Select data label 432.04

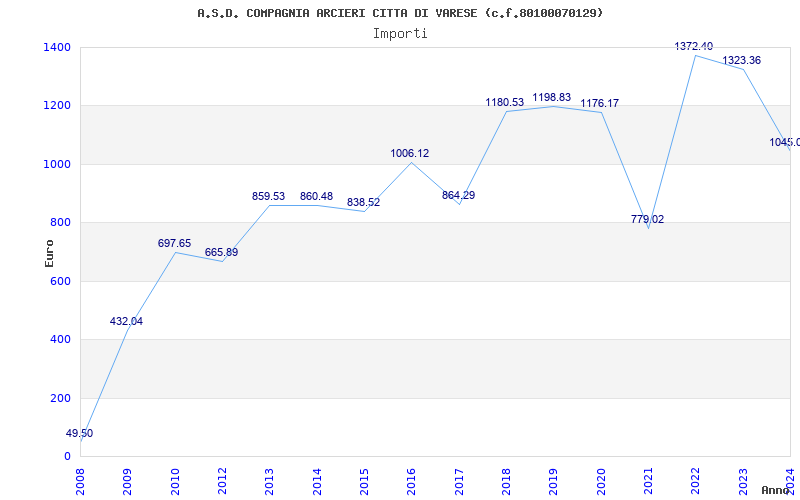pyautogui.click(x=126, y=321)
